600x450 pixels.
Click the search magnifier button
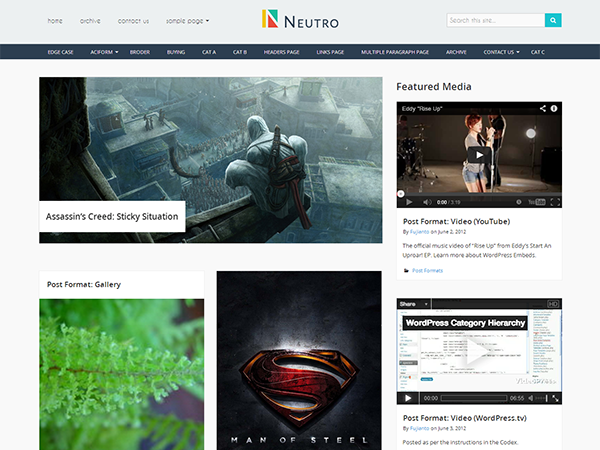553,20
